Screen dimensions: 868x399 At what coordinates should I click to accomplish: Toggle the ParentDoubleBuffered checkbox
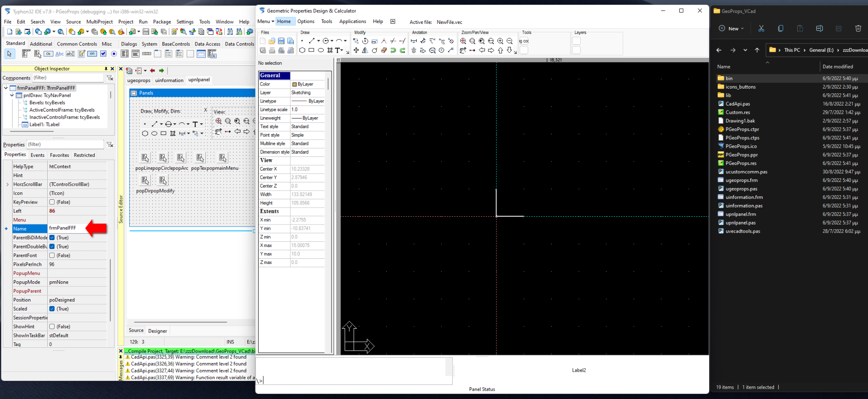(52, 247)
